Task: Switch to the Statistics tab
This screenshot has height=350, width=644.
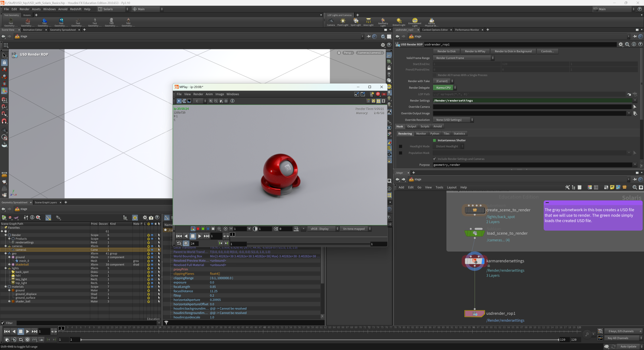Action: tap(459, 134)
